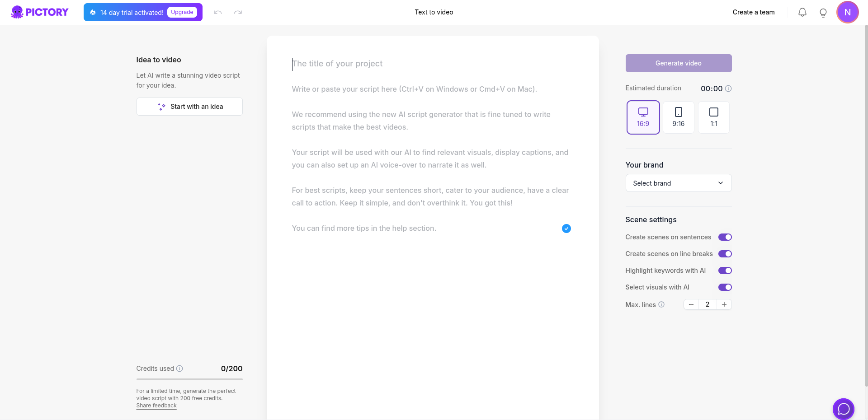This screenshot has height=420, width=868.
Task: Open the user profile avatar
Action: coord(847,12)
